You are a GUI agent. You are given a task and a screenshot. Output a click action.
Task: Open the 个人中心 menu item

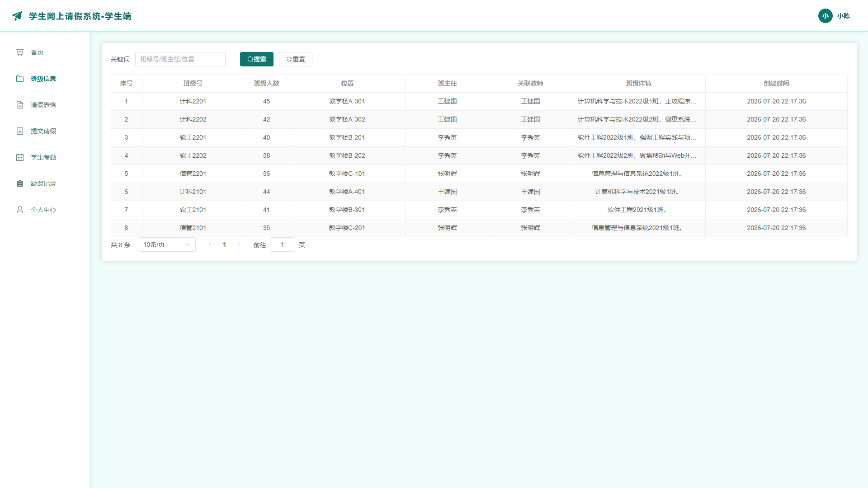[45, 210]
